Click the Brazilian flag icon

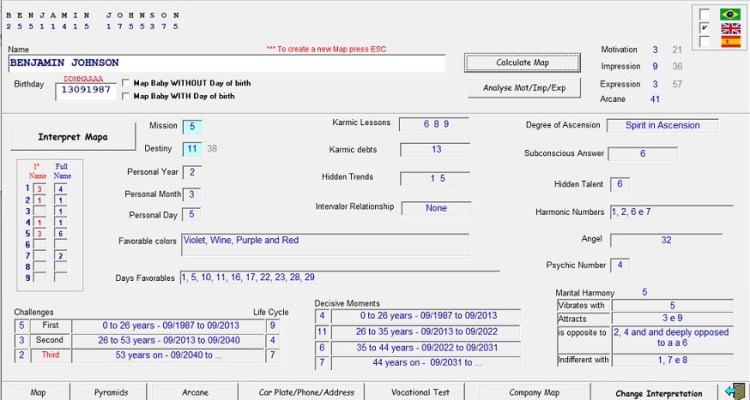tap(729, 13)
